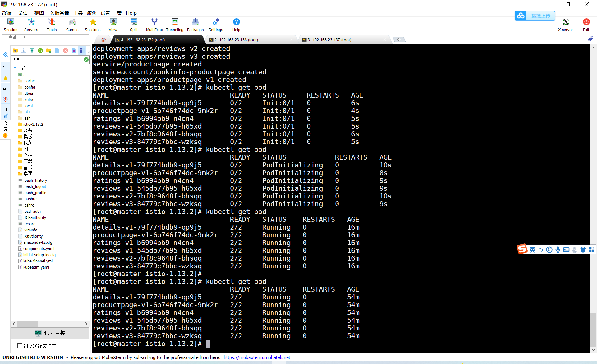Click the green check beside /root/ path

[x=86, y=59]
